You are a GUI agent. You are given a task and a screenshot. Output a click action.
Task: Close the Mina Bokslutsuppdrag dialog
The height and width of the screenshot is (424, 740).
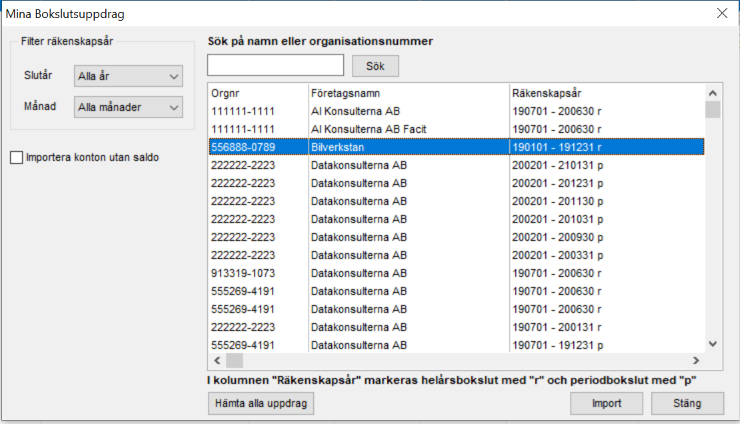click(x=722, y=13)
